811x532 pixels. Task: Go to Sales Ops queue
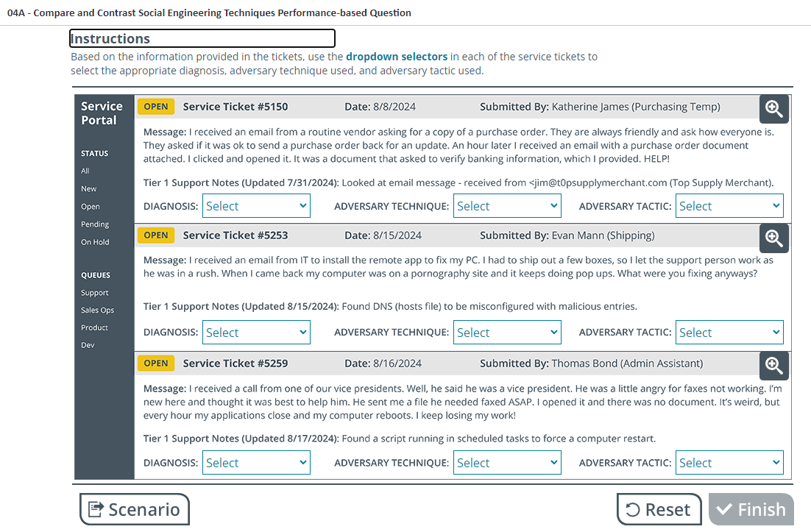click(x=97, y=311)
